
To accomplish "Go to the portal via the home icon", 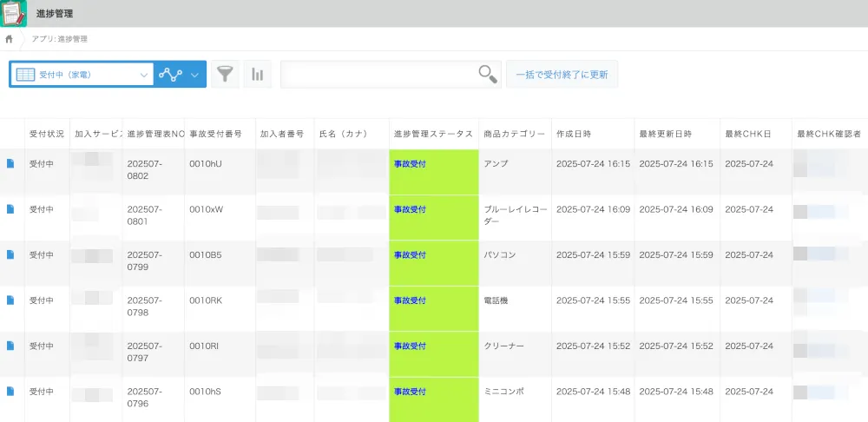I will (x=10, y=39).
